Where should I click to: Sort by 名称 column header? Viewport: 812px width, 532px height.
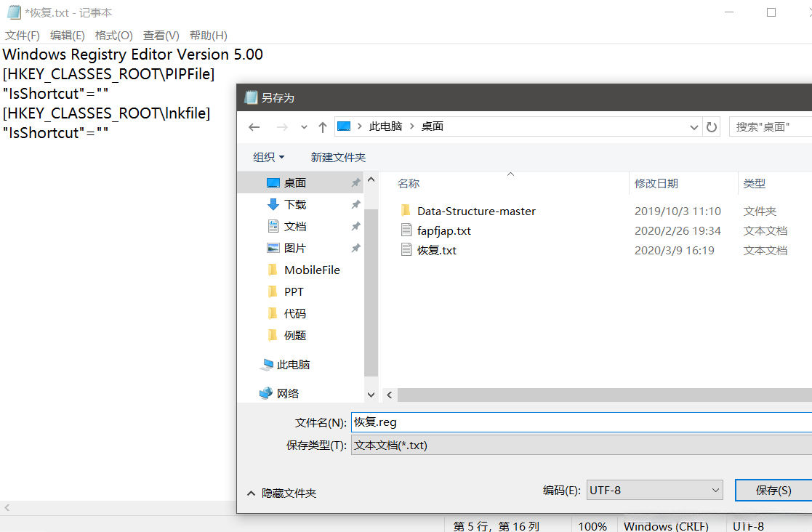408,184
